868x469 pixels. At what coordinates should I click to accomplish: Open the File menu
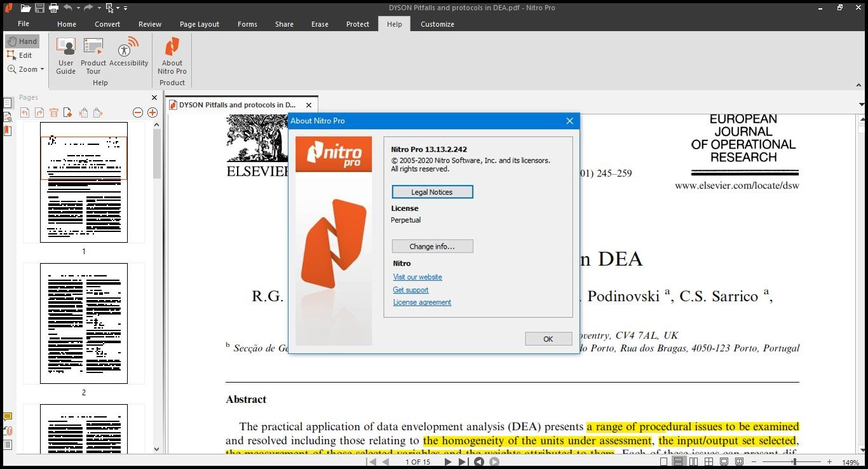coord(24,24)
